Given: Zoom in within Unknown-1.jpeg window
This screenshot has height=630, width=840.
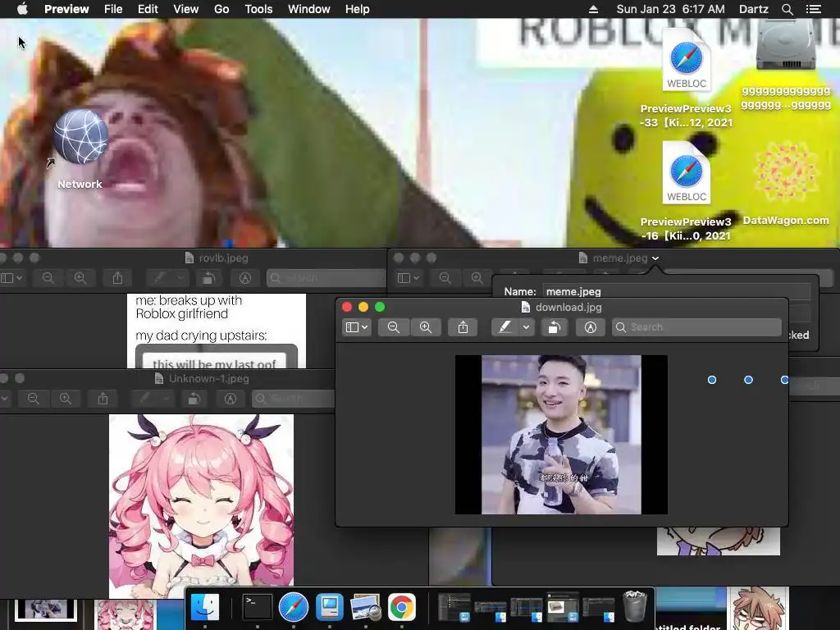Looking at the screenshot, I should click(66, 399).
